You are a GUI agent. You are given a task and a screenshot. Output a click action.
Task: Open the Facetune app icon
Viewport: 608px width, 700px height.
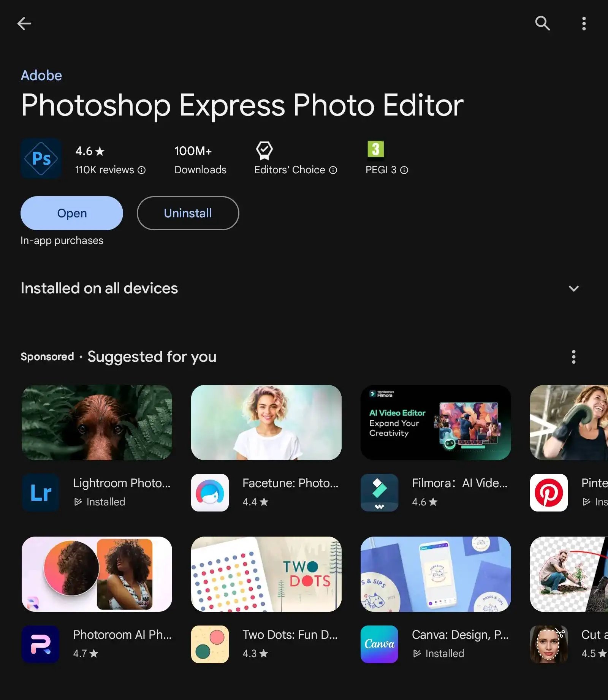(210, 493)
